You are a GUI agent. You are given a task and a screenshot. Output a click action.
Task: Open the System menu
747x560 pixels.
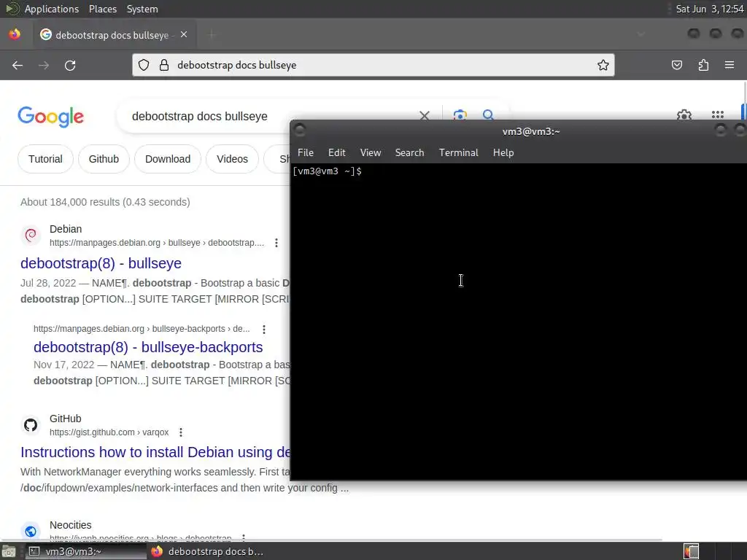[142, 9]
